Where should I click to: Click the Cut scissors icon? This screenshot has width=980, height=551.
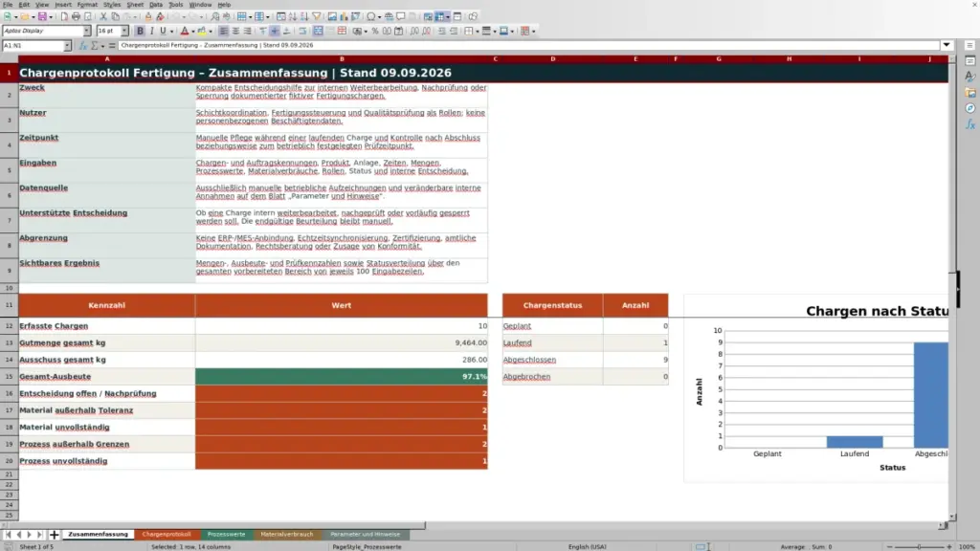coord(103,17)
